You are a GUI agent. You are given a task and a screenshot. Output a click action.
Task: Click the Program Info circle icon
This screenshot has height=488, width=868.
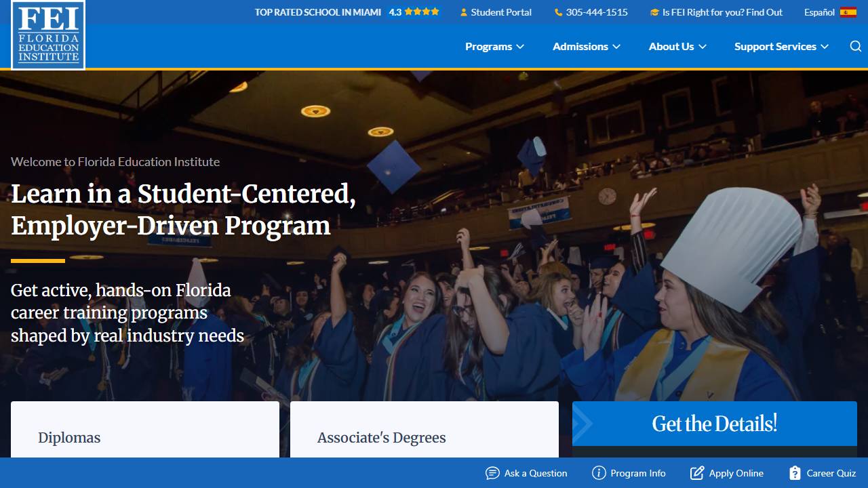tap(599, 473)
